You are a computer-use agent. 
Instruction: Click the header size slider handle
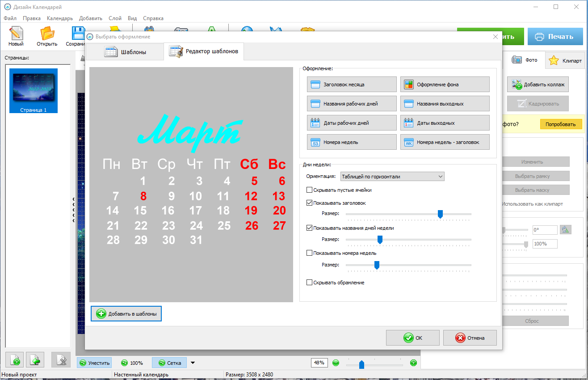[440, 215]
